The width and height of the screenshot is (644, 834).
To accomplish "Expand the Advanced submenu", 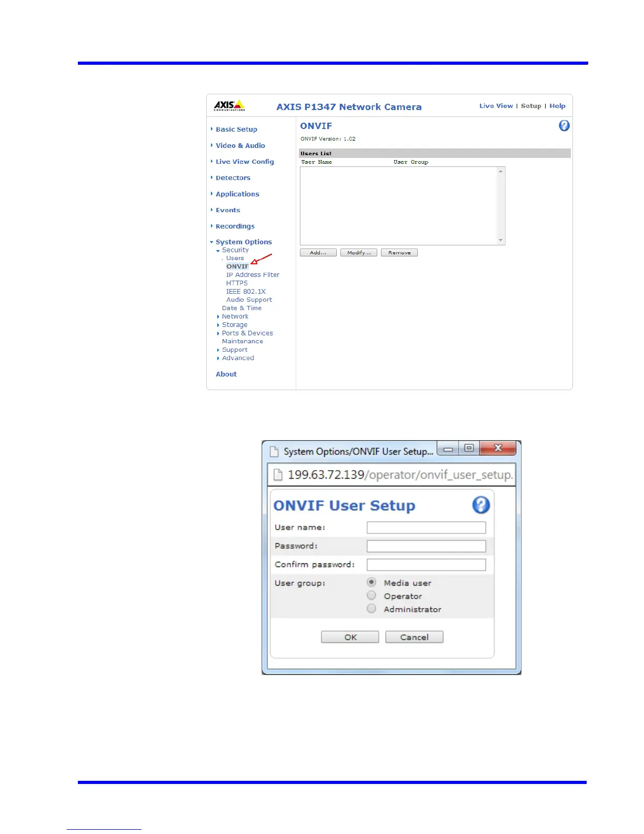I will tap(238, 358).
